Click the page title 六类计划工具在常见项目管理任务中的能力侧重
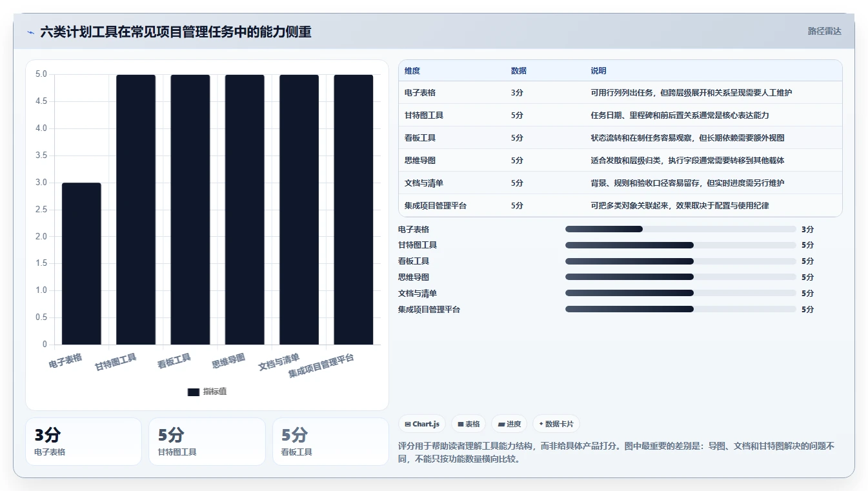 176,32
